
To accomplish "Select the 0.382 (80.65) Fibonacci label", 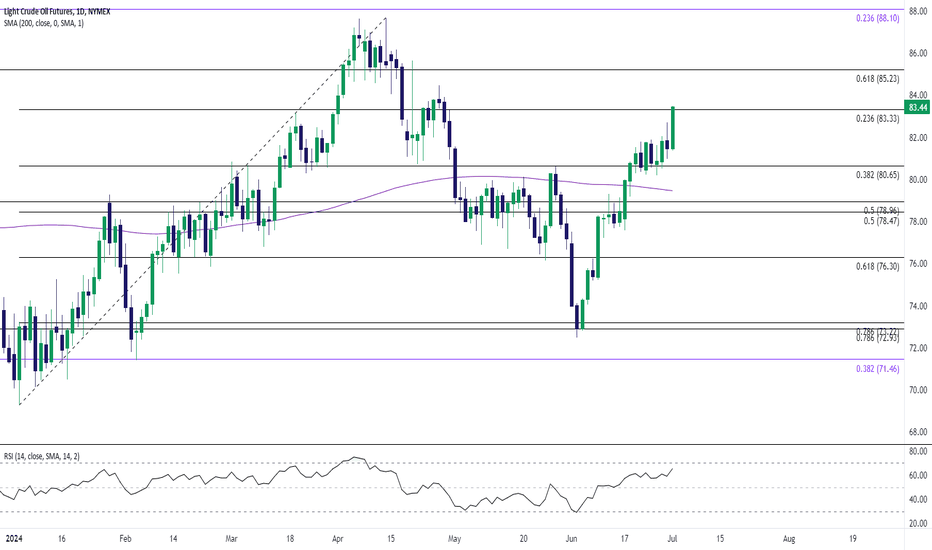I will click(877, 175).
